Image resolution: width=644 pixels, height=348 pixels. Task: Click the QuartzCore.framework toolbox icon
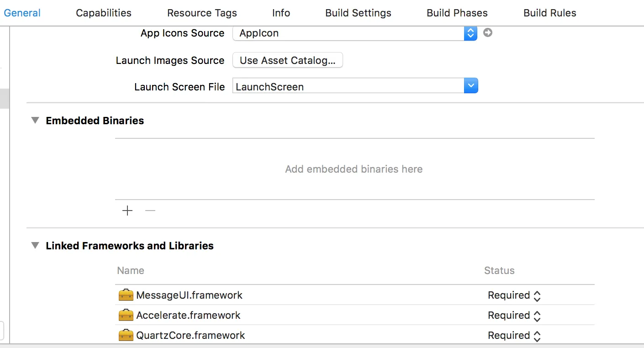coord(126,336)
